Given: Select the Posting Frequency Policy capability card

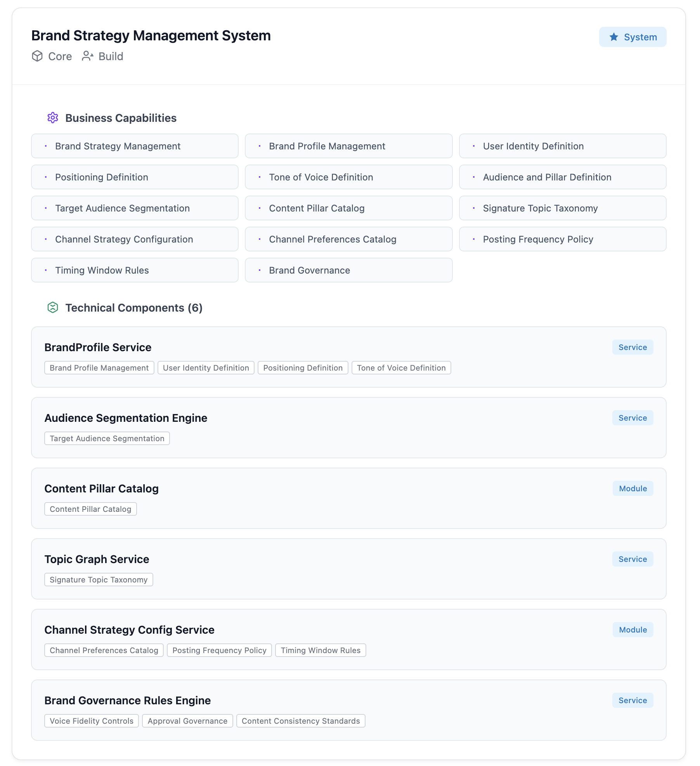Looking at the screenshot, I should pyautogui.click(x=562, y=239).
